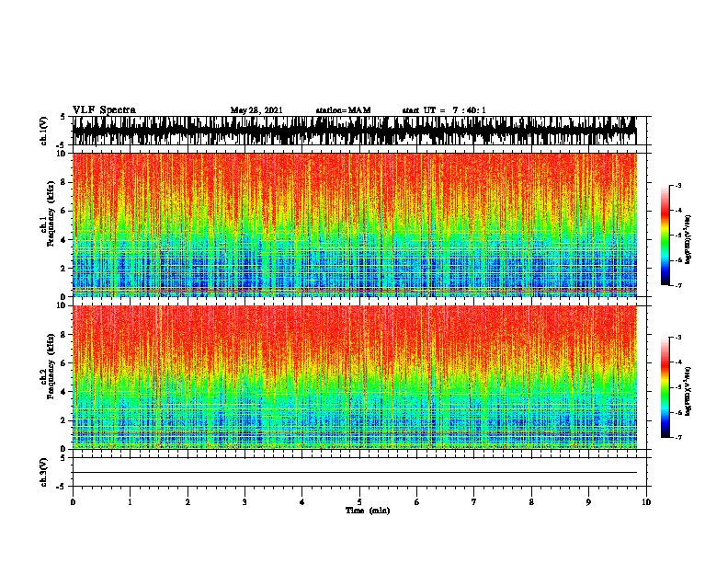
Task: Click the "-7" tick on ch.2 color bar
Action: [677, 438]
